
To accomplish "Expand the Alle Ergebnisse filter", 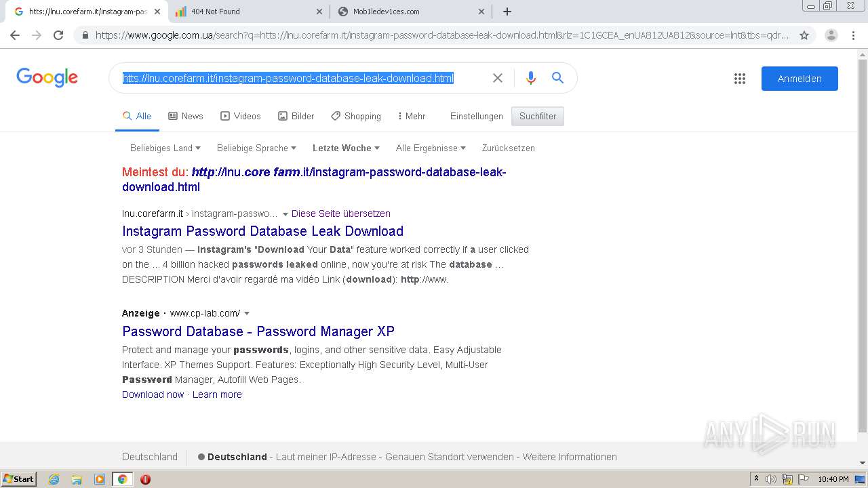I will (x=431, y=148).
